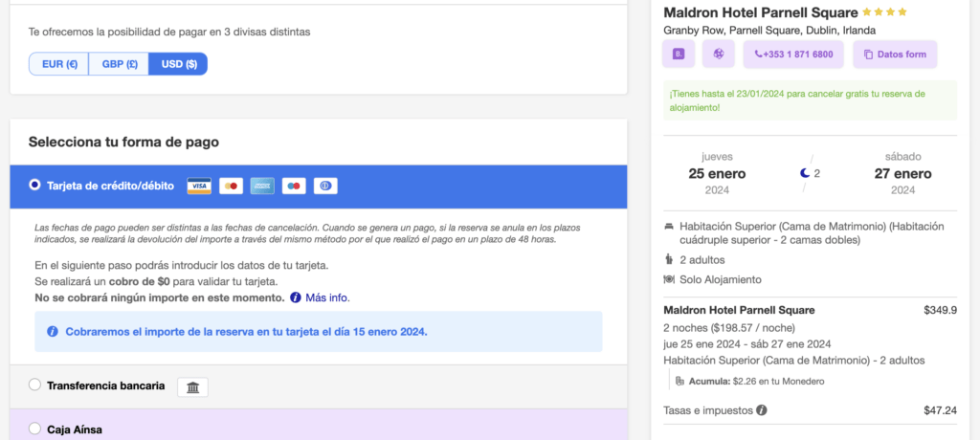
Task: Click info icon in blue charge notice
Action: (54, 331)
